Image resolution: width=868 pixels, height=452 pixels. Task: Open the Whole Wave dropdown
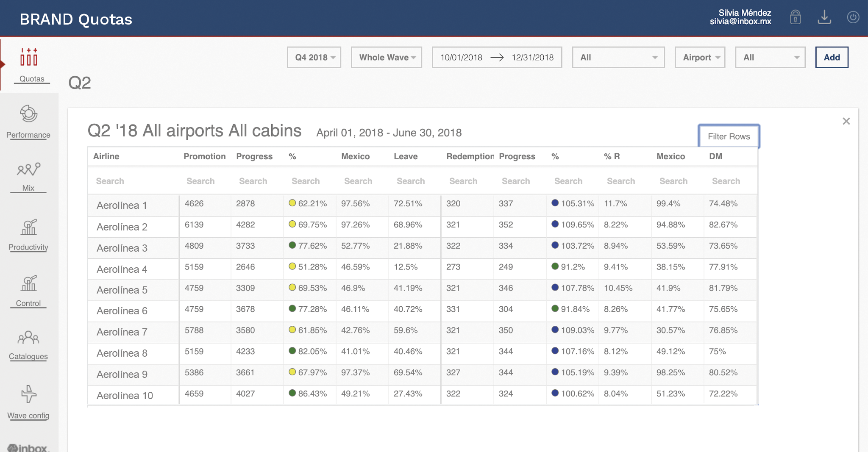386,58
